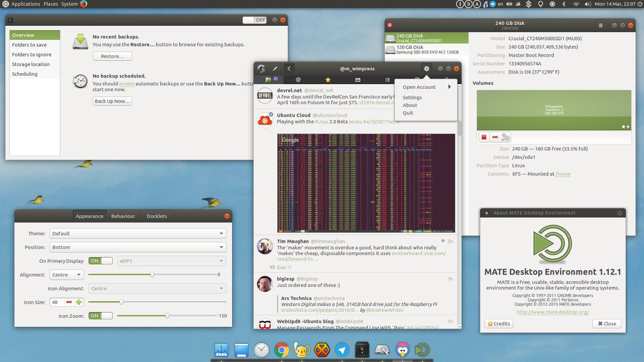Viewport: 644px width, 362px height.
Task: Open the Theme dropdown set to Default
Action: (138, 233)
